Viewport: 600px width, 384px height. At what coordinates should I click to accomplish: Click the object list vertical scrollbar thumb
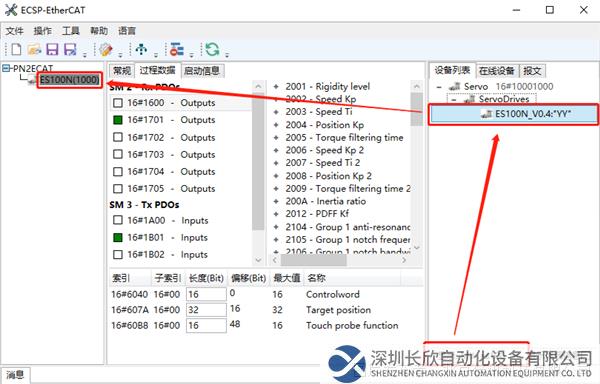click(417, 109)
